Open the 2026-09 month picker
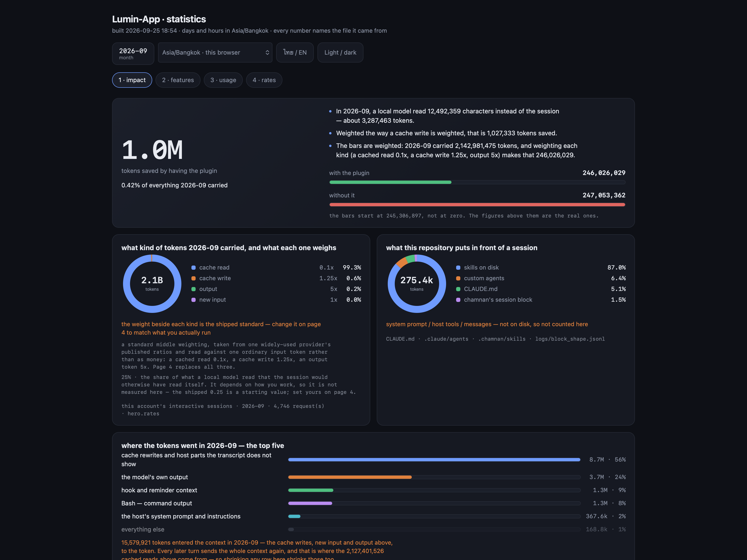 (x=133, y=53)
